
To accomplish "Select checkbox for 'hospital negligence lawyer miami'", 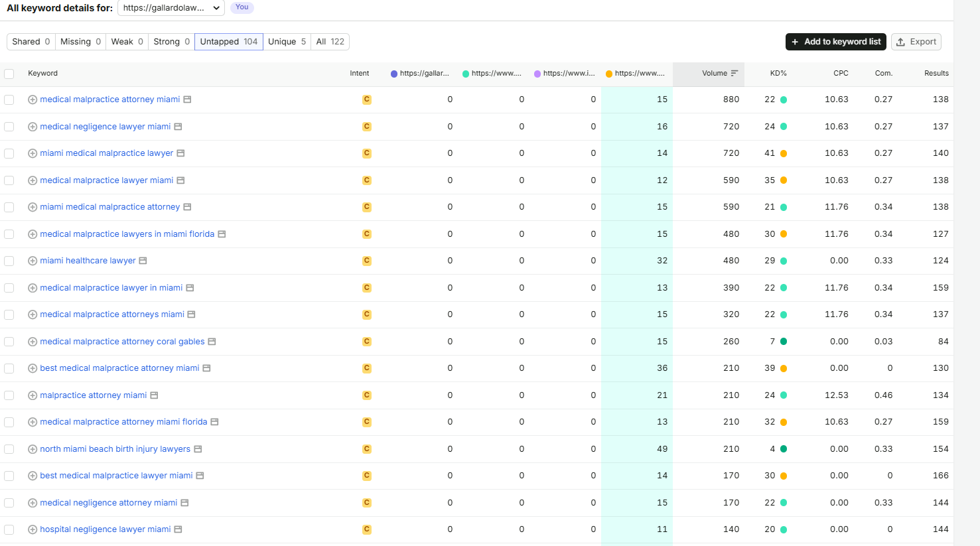I will [x=9, y=529].
